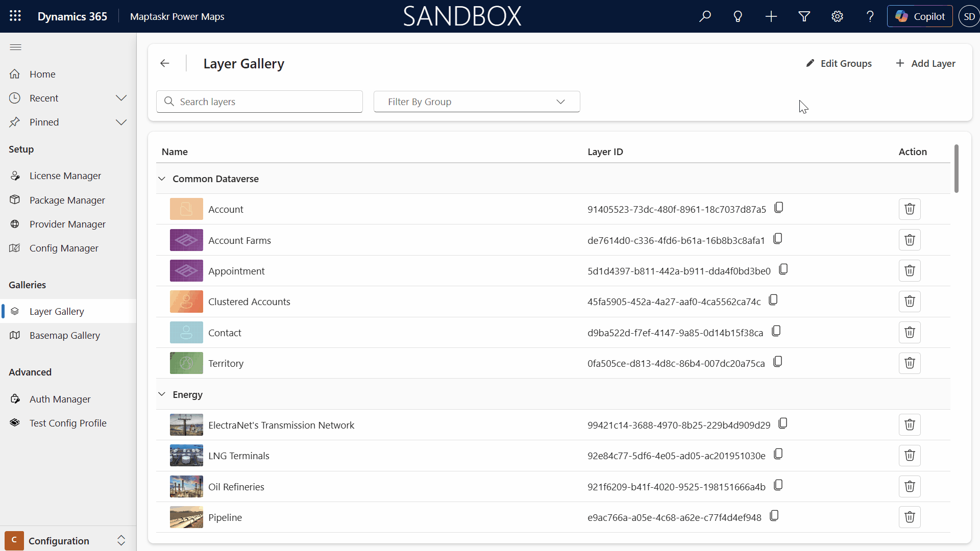Screen dimensions: 980x551
Task: Click the Edit Groups button
Action: pyautogui.click(x=839, y=63)
